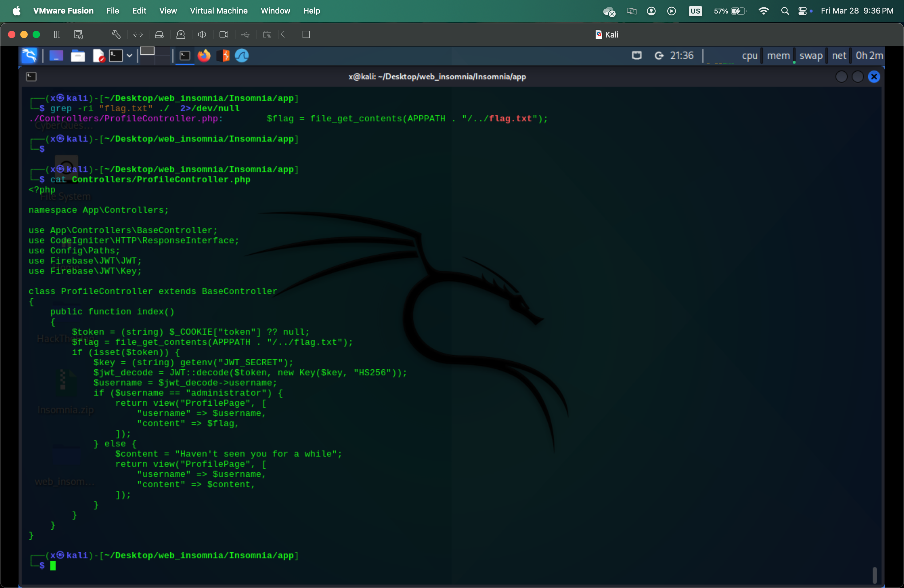Open the Wi-Fi menu
The width and height of the screenshot is (904, 588).
763,11
